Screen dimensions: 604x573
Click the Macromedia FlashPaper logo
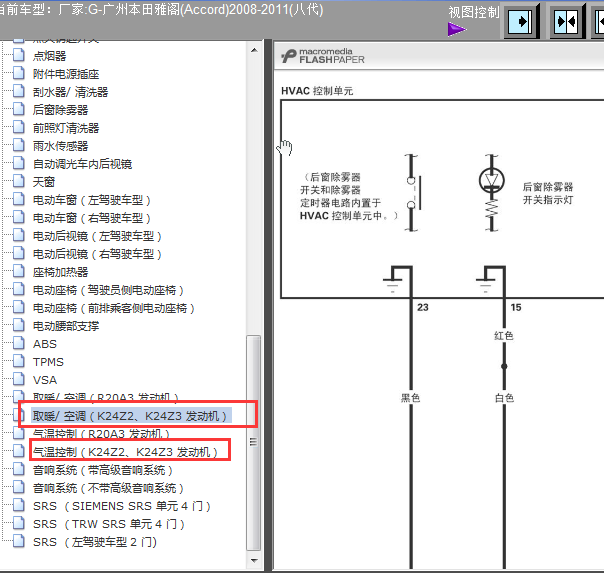coord(323,56)
